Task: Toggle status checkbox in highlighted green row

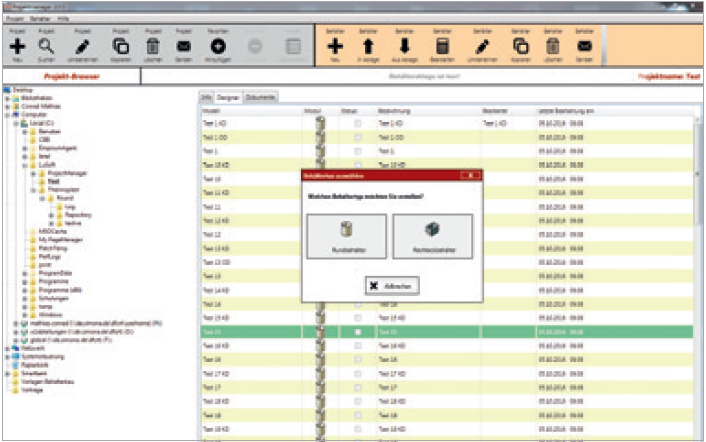Action: tap(358, 330)
